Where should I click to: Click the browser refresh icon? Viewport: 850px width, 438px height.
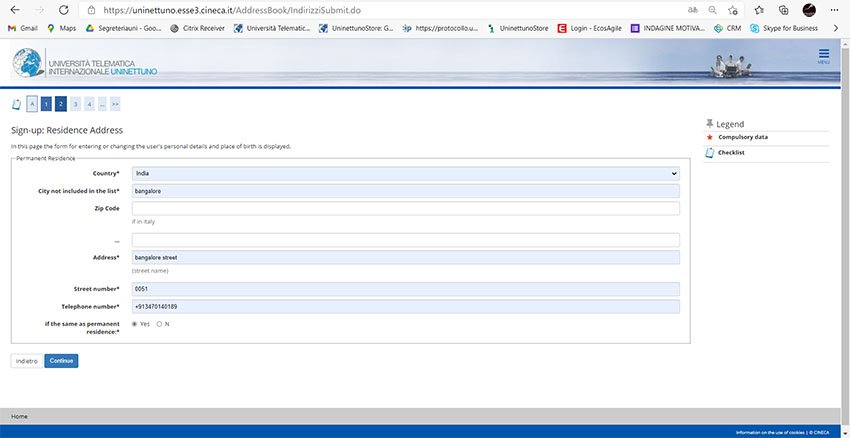point(61,9)
